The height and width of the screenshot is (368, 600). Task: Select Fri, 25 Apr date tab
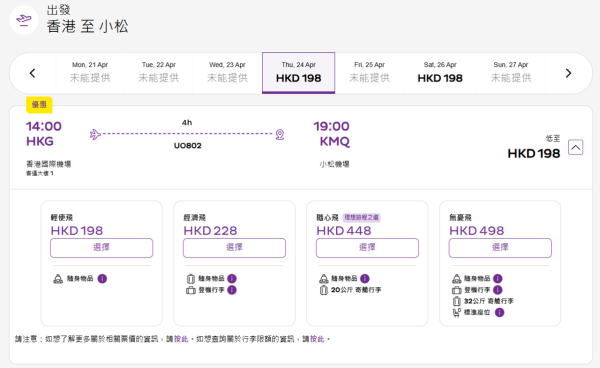(x=369, y=73)
